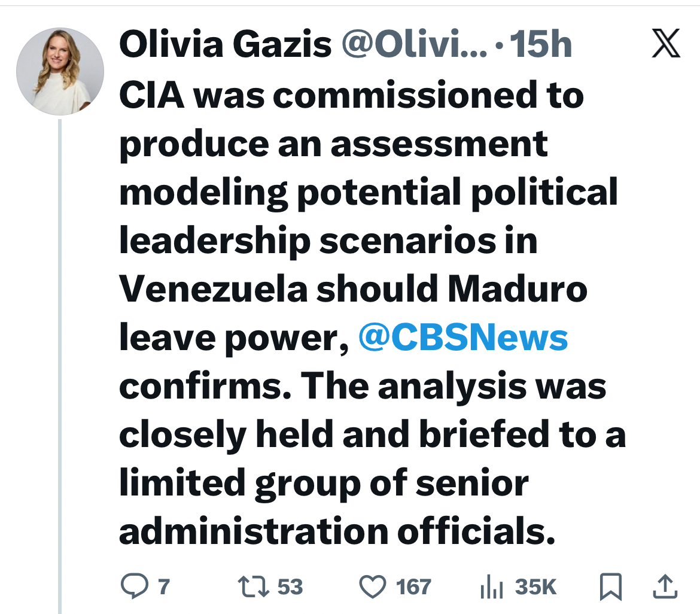Click the share upload arrow icon
Screen dimensions: 700x614
666,586
